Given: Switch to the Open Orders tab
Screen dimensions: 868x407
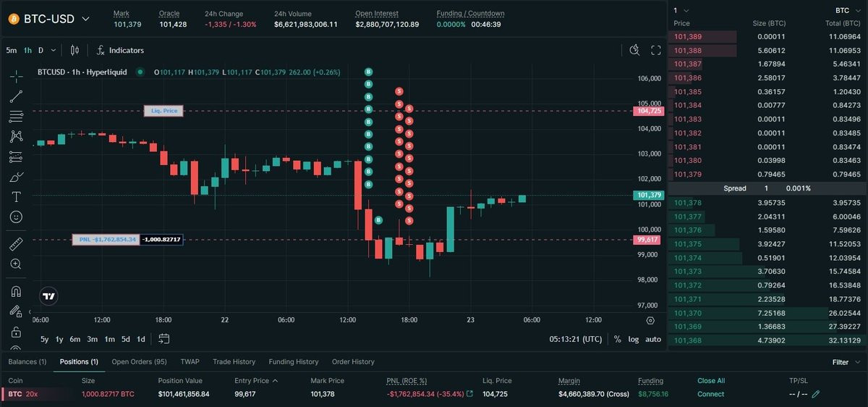Looking at the screenshot, I should (x=139, y=361).
